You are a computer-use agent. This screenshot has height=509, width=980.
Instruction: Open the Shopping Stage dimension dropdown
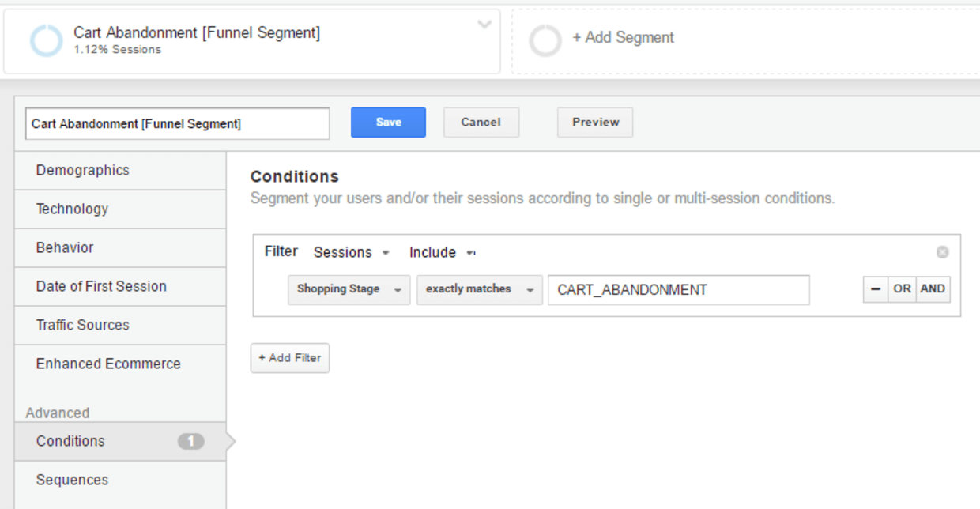point(349,290)
